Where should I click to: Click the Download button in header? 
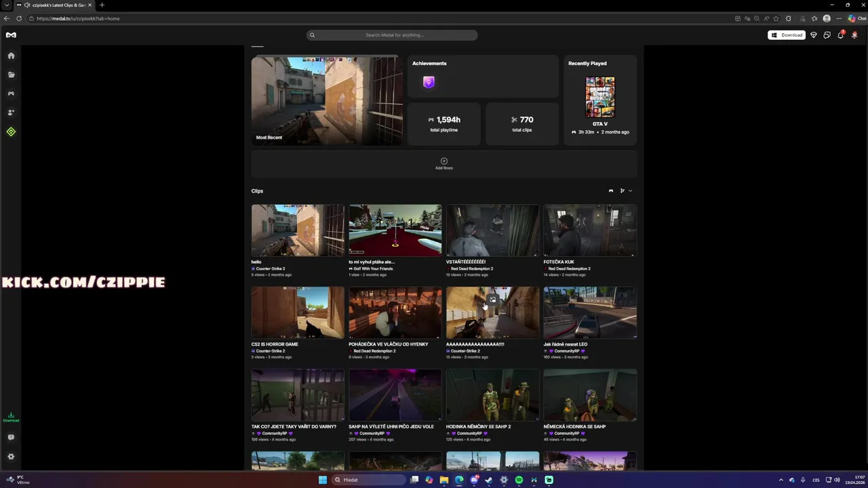[787, 35]
